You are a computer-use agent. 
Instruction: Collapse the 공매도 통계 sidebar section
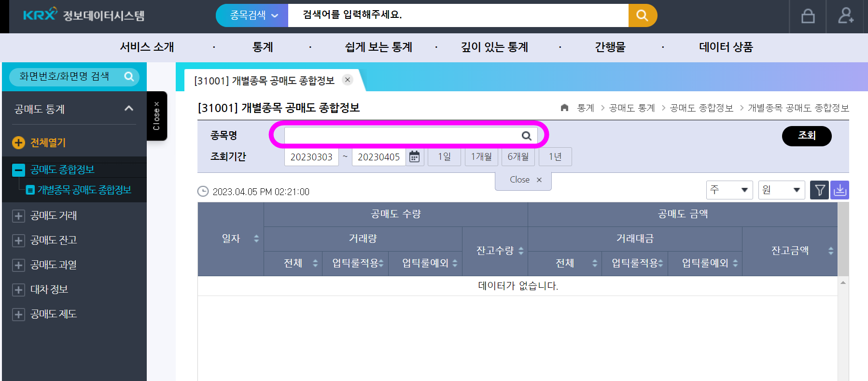coord(129,109)
